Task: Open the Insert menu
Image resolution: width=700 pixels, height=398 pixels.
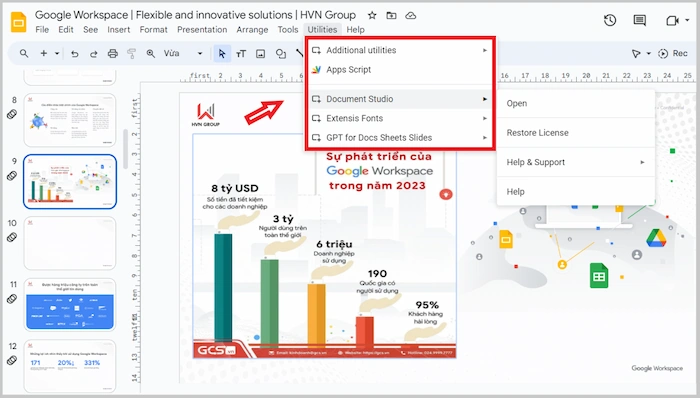Action: click(x=118, y=30)
